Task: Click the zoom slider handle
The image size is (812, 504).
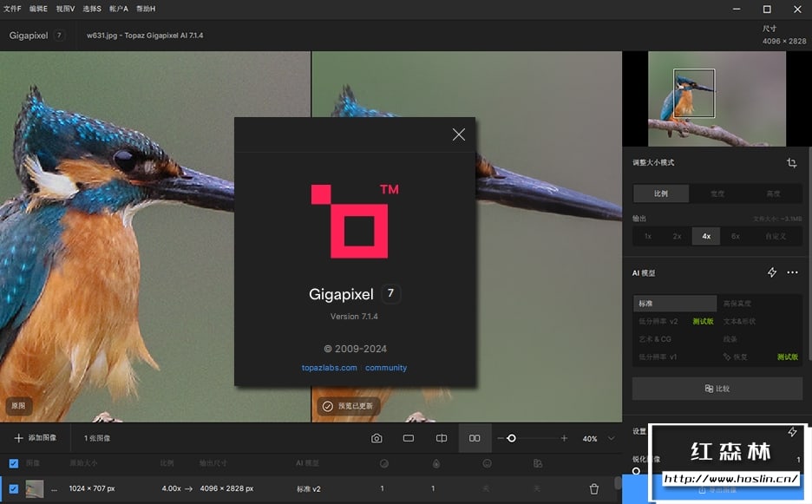Action: (x=511, y=438)
